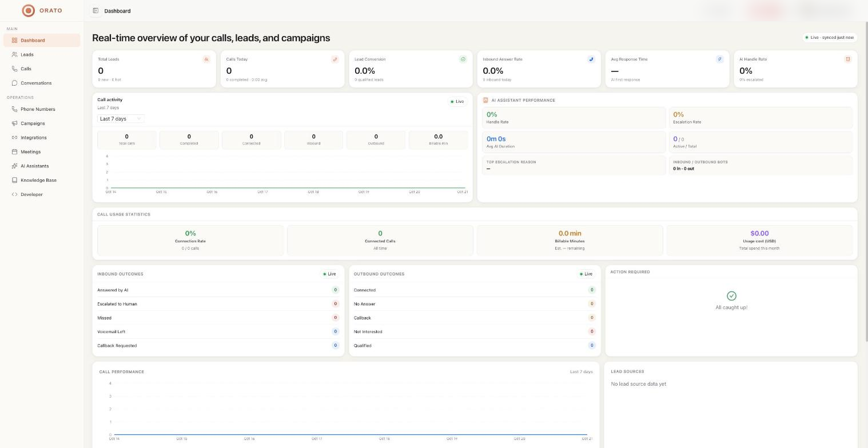Viewport: 868px width, 448px height.
Task: Click the Calls Today card phone icon
Action: point(335,59)
